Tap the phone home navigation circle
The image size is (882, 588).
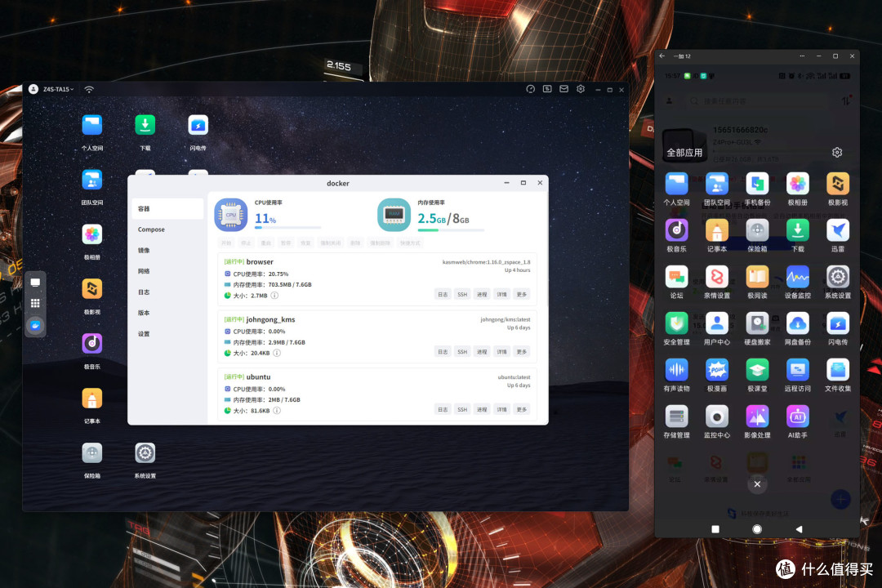click(x=757, y=529)
